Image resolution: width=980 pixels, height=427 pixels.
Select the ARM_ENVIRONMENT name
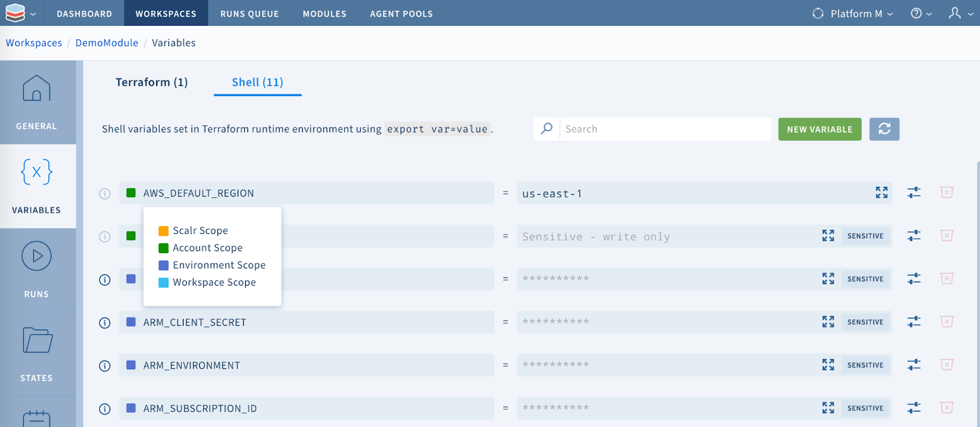tap(192, 365)
